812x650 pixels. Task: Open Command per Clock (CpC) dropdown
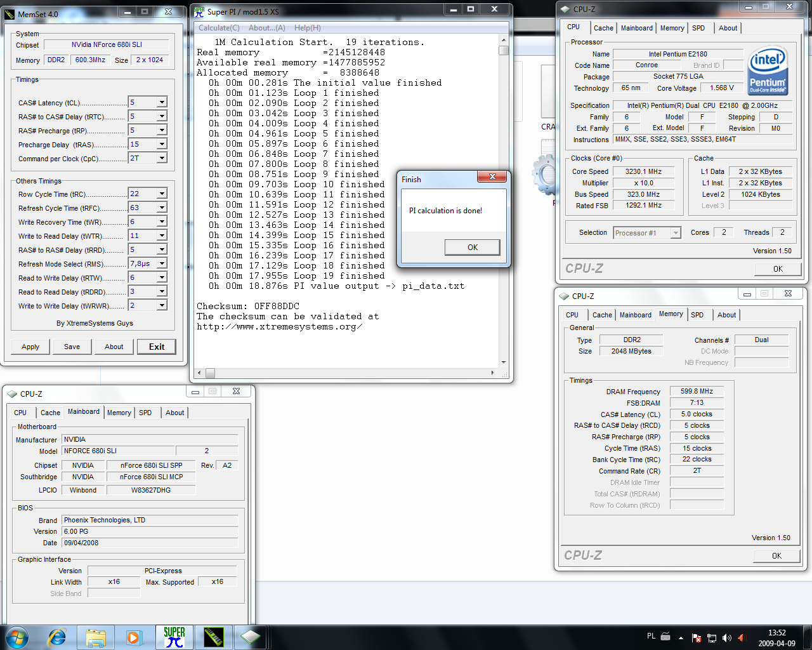(162, 158)
